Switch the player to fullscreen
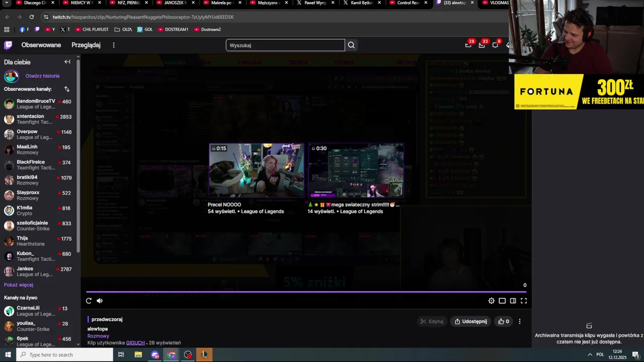644x362 pixels. (x=524, y=301)
